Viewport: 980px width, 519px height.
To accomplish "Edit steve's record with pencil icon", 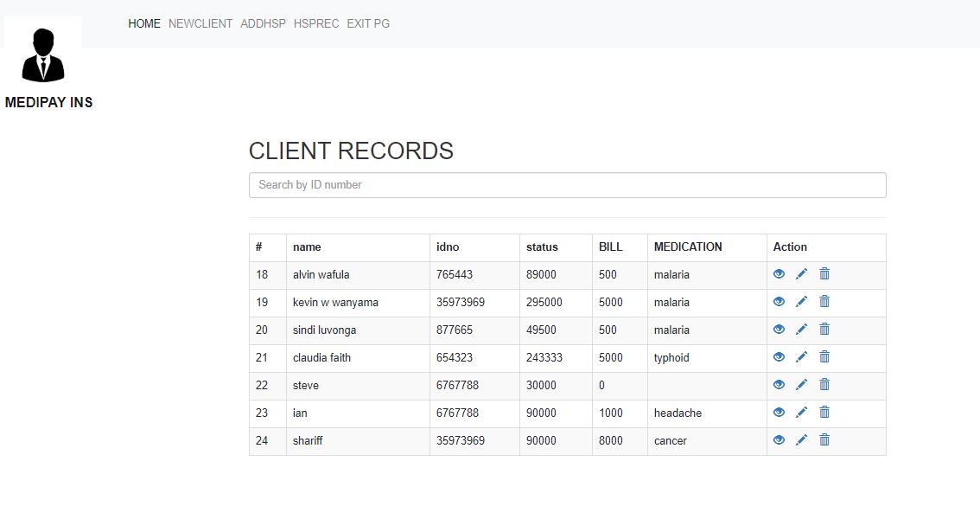I will coord(801,385).
